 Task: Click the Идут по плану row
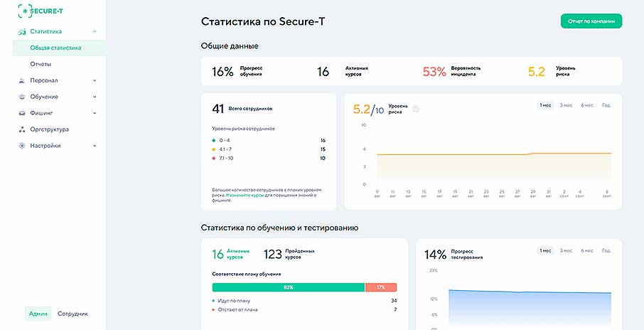(304, 301)
